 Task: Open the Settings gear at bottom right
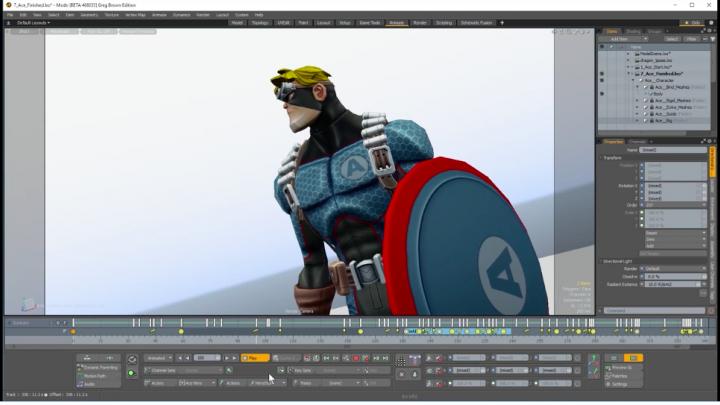(607, 383)
